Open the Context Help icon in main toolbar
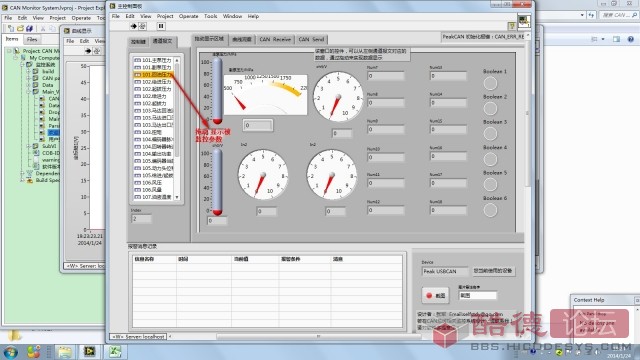Viewport: 640px width, 360px height. pyautogui.click(x=511, y=26)
